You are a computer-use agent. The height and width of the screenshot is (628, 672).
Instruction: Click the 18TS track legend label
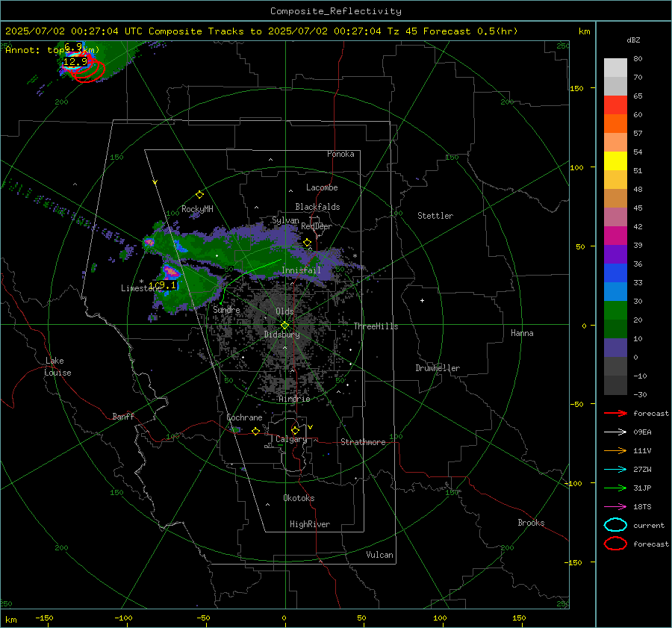(x=642, y=507)
